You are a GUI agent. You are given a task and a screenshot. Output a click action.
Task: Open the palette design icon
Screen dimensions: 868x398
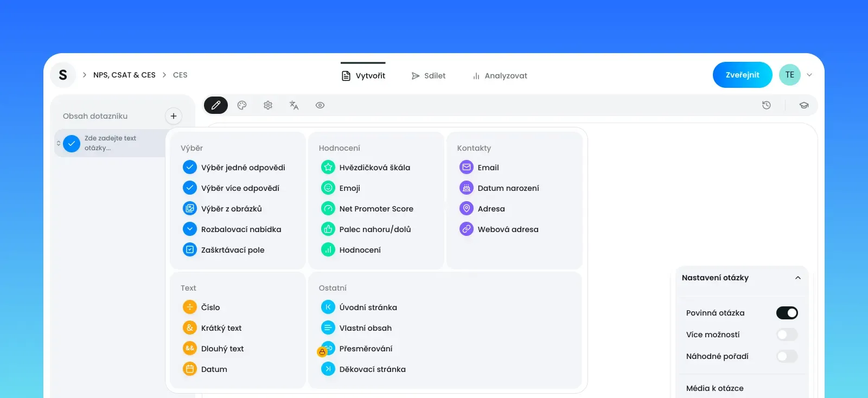[242, 105]
